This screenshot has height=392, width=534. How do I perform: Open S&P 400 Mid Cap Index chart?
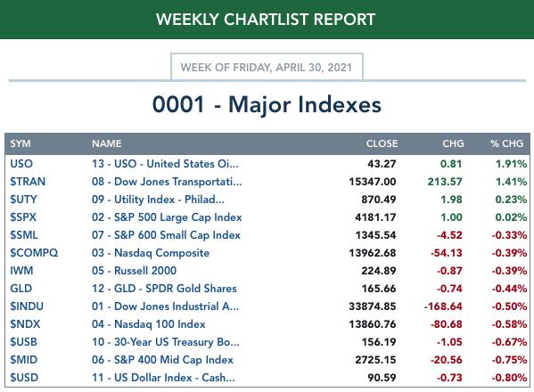pos(162,360)
